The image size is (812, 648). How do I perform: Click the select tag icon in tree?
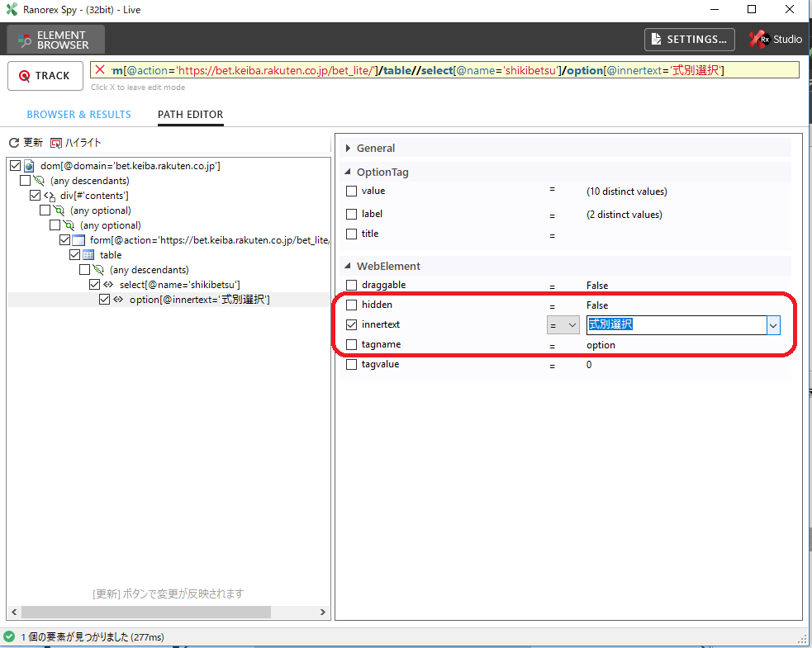108,285
